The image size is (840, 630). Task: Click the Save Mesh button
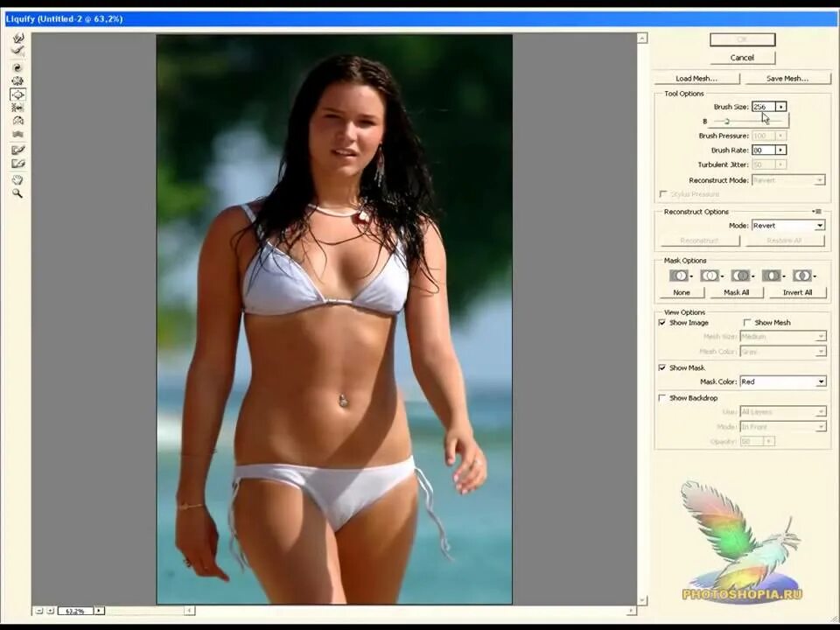click(787, 78)
